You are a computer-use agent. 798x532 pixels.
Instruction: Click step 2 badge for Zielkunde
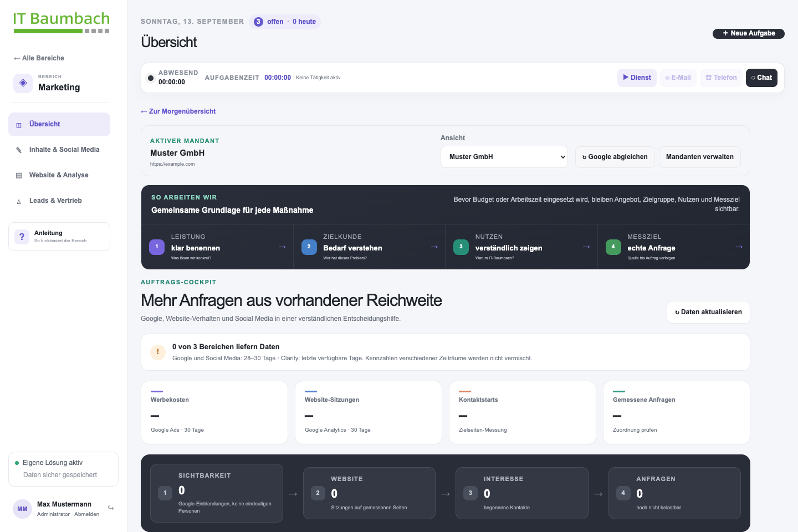point(309,247)
